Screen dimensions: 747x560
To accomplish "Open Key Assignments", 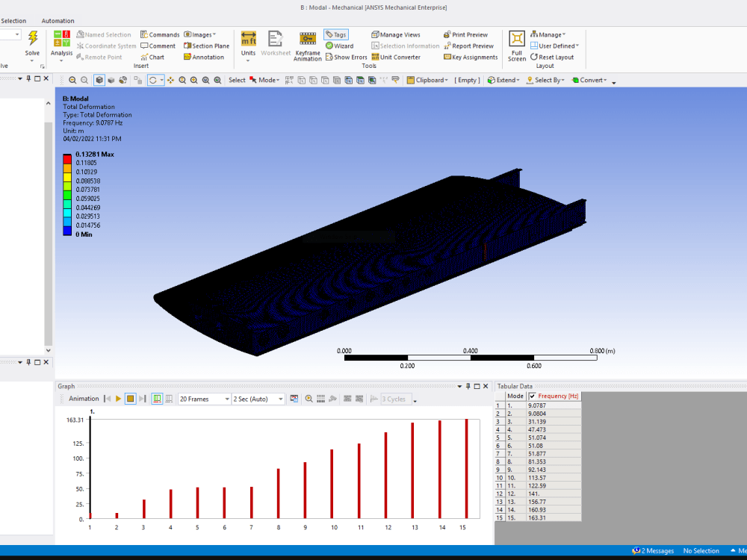I will [x=471, y=57].
